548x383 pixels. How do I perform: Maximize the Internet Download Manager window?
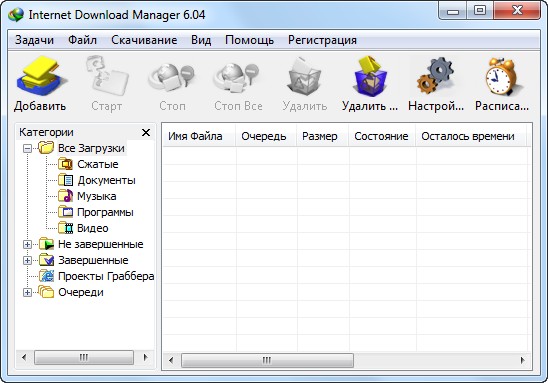[x=480, y=10]
